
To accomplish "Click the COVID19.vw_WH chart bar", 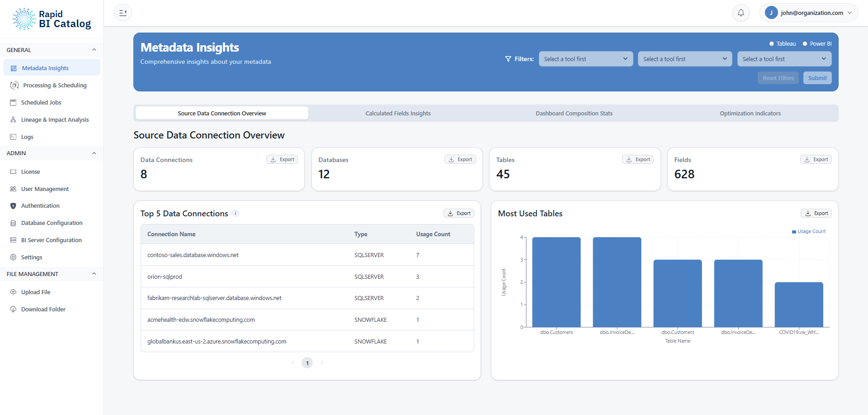I will [799, 305].
